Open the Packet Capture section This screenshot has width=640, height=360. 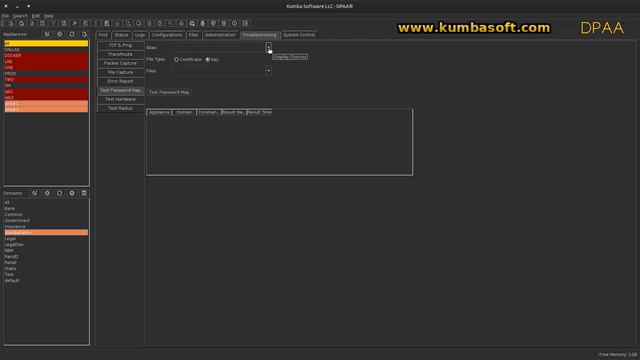tap(120, 63)
